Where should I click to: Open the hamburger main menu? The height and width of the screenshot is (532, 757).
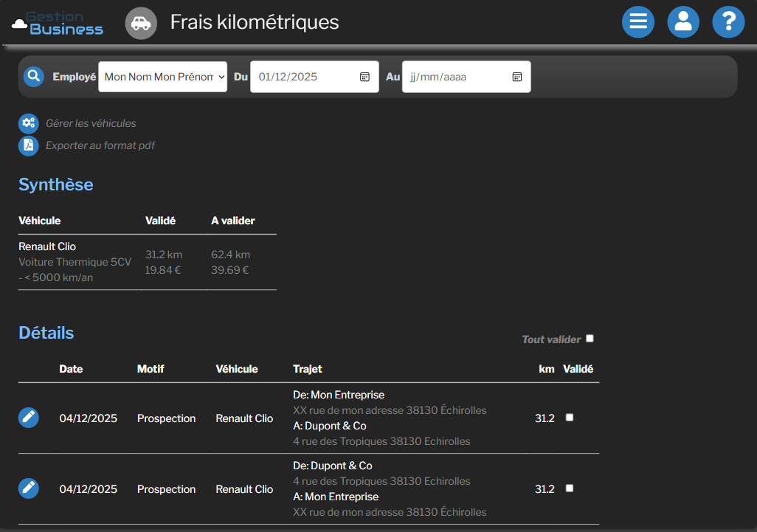pyautogui.click(x=638, y=22)
